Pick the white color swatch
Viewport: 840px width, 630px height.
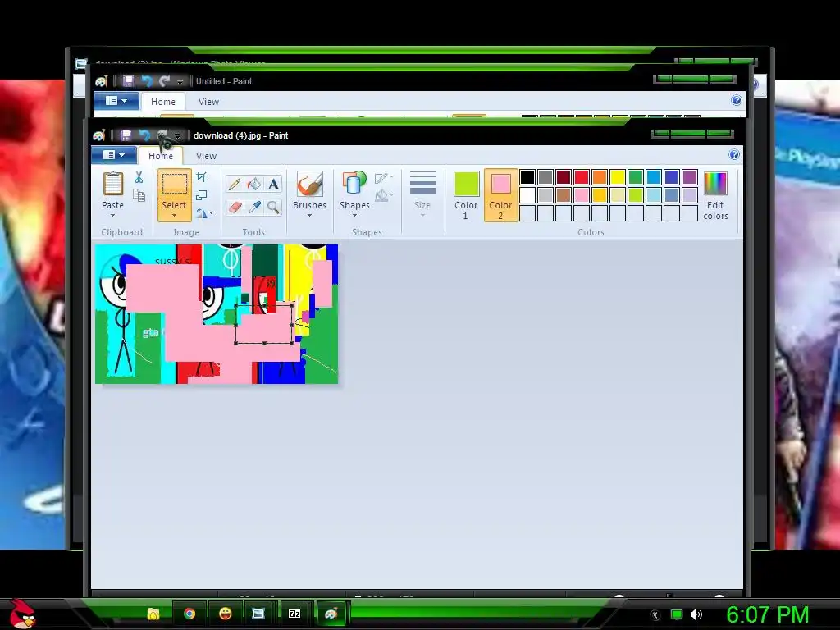tap(527, 195)
